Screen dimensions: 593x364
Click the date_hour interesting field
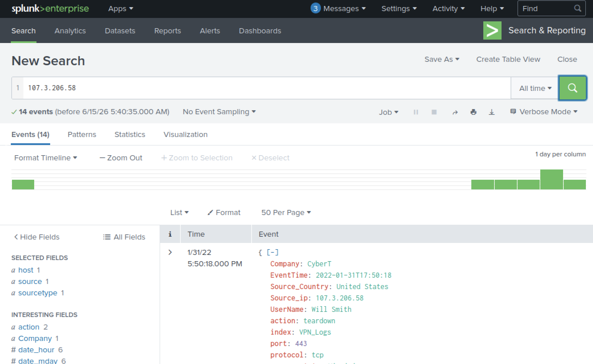tap(36, 350)
